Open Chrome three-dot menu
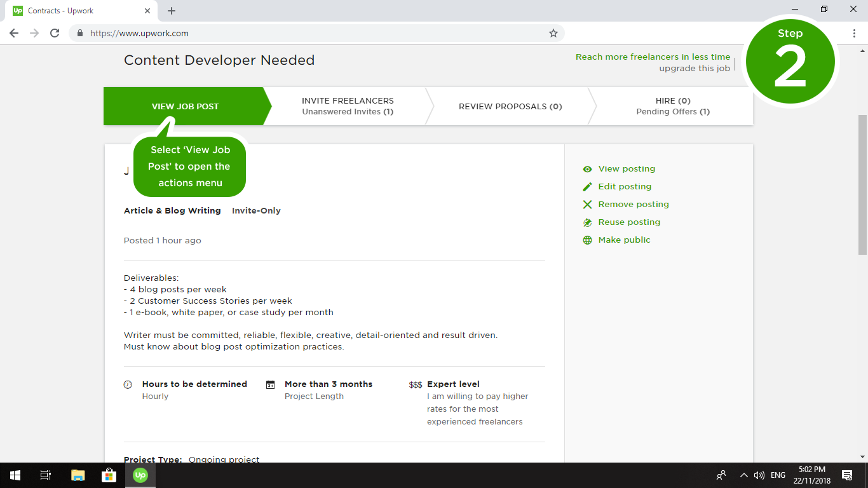This screenshot has width=868, height=488. coord(854,33)
